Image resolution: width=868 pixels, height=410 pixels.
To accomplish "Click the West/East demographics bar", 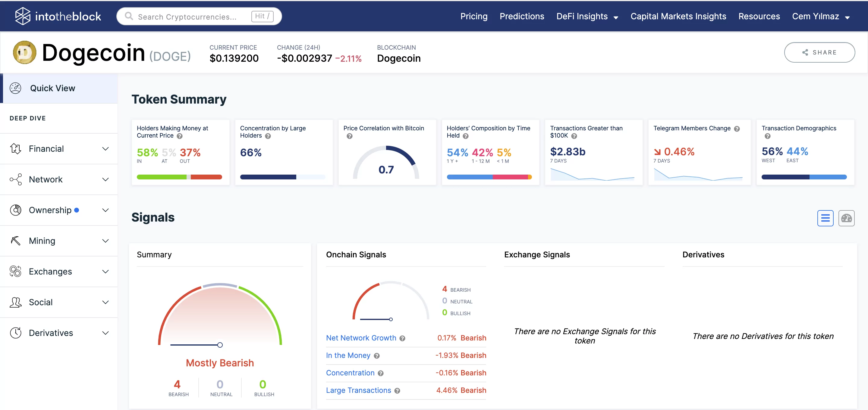I will [x=804, y=177].
